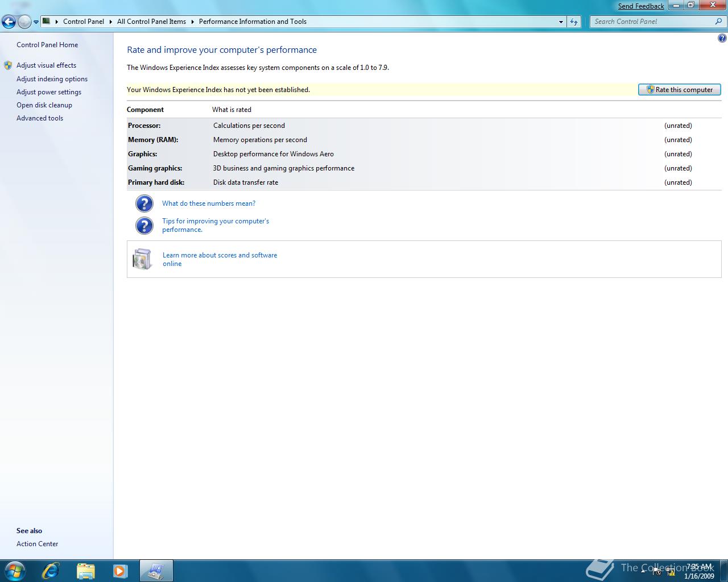Select Performance Information taskbar button

point(156,571)
